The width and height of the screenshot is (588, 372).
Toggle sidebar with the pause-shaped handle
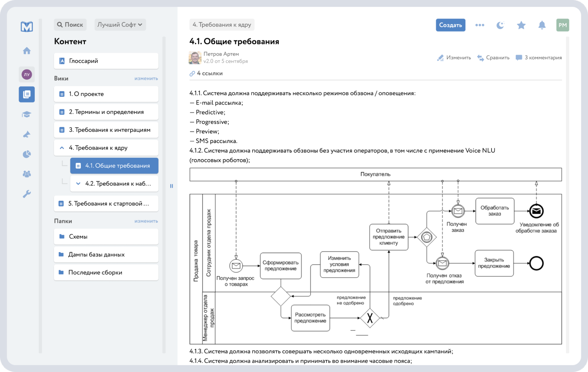click(x=171, y=186)
